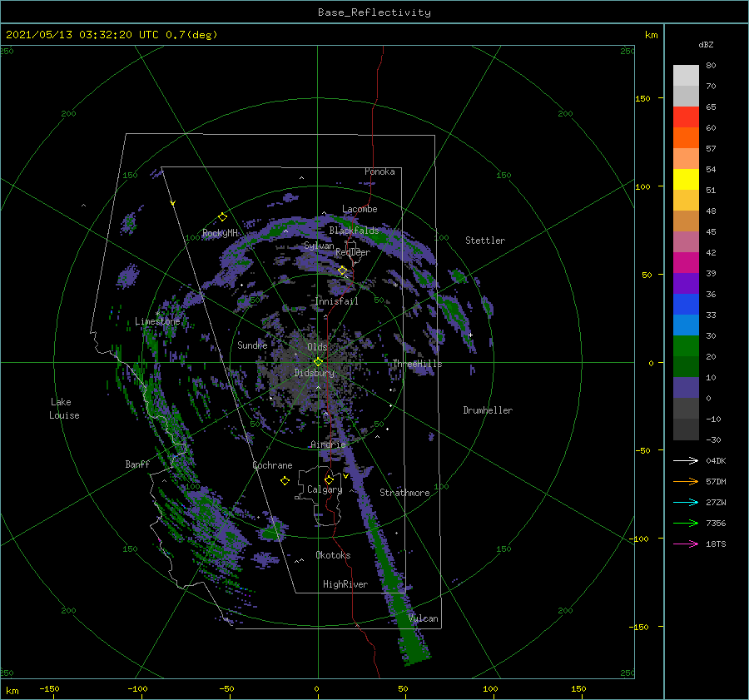
Task: Pick the slate purple 0–10 dBZ swatch
Action: (686, 388)
